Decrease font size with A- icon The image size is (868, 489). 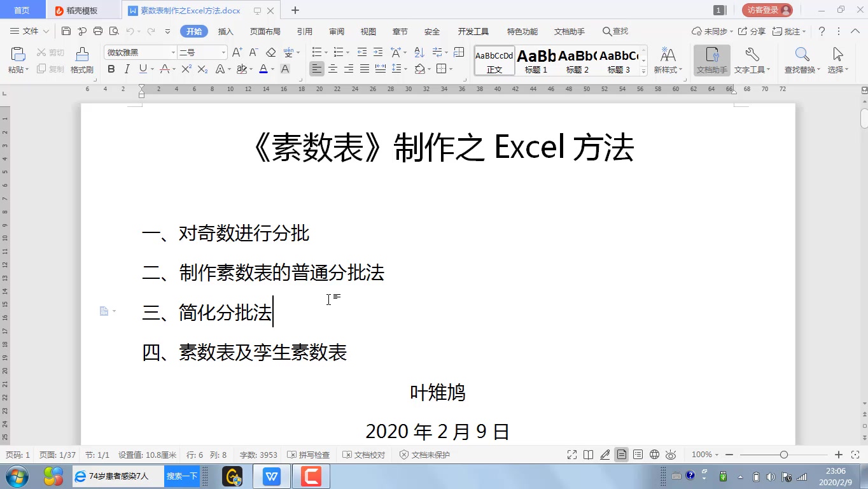pos(253,52)
